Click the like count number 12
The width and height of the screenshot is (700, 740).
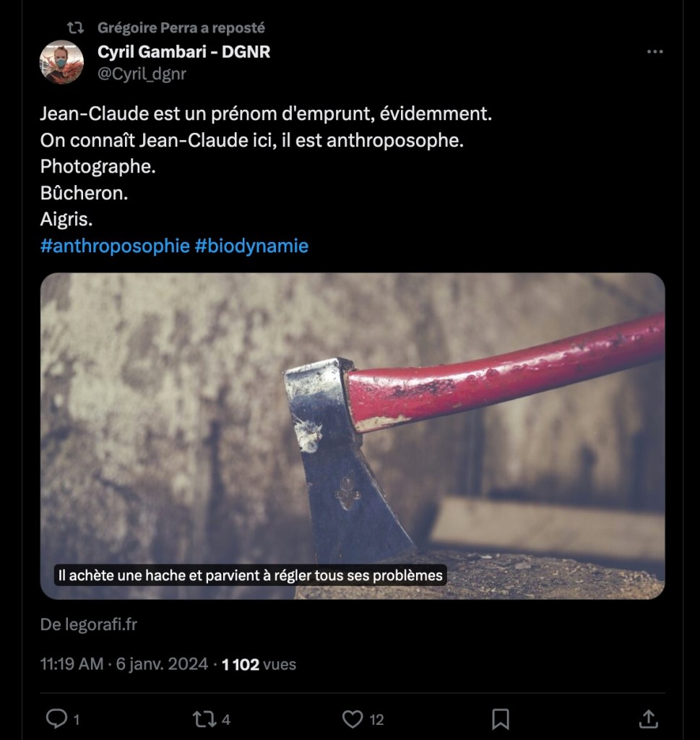click(x=376, y=720)
